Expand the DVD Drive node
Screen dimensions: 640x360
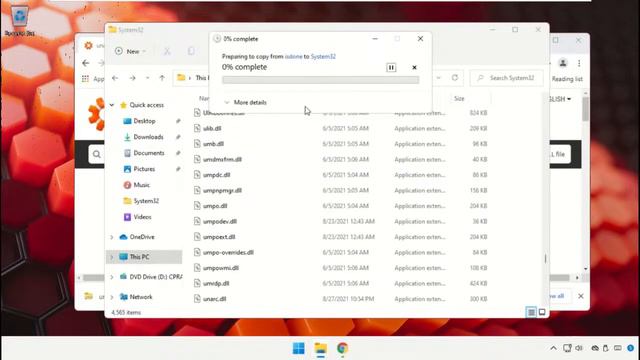(x=112, y=277)
